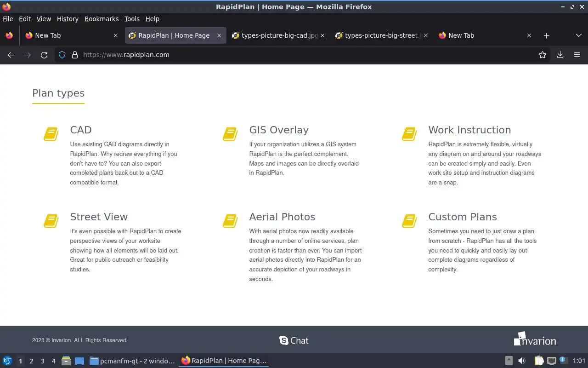Click the 2023 Invarion copyright text
Screen dimensions: 588x368
click(x=79, y=340)
